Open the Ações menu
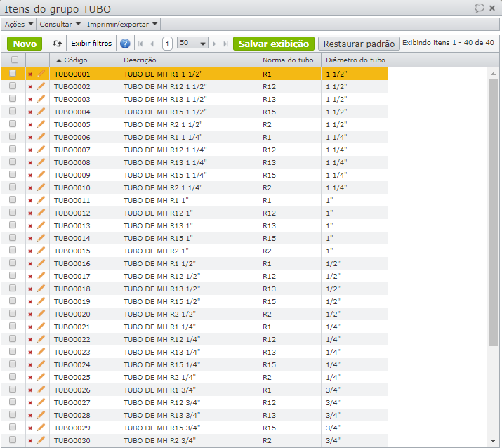Screen dimensions: 502x448 (19, 24)
